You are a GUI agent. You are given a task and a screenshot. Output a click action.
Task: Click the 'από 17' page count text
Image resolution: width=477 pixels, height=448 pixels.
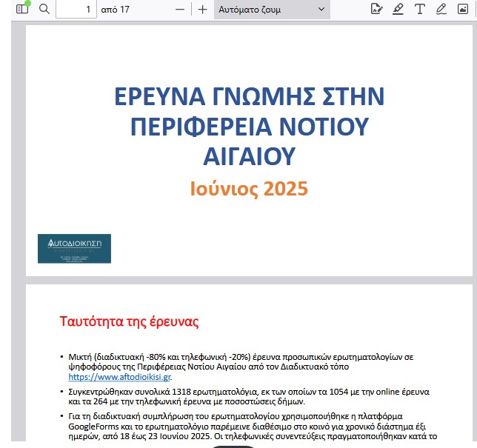point(115,10)
